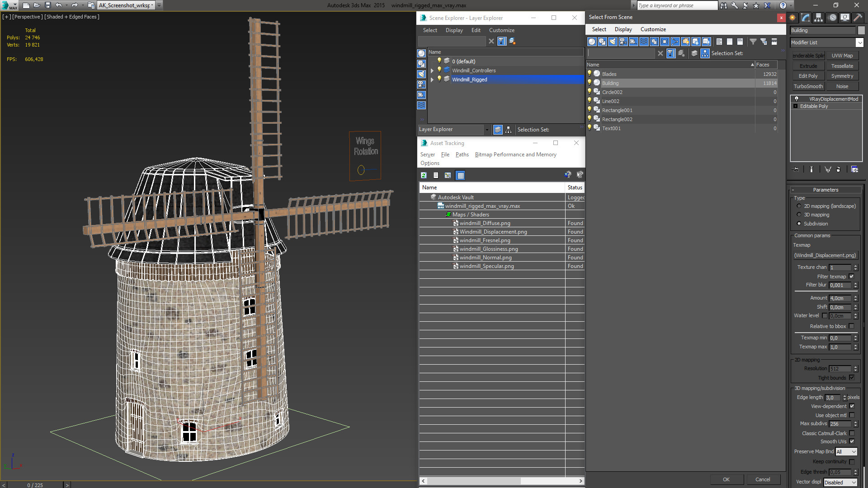Open Bitmap Performance and Memory menu

click(x=515, y=155)
